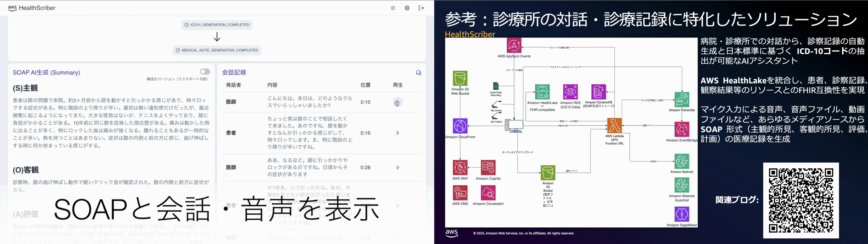Click the 患者 speaker cell at 0:16
Viewport: 868px width, 244px height.
231,133
